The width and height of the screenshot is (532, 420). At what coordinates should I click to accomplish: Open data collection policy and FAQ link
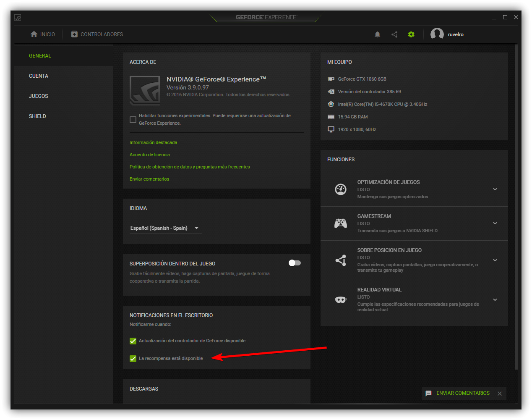point(190,167)
